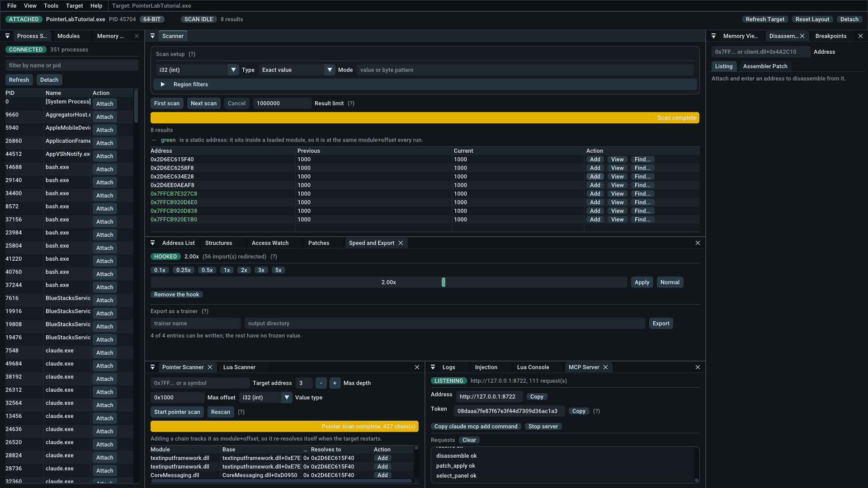Add address 0x7FFCB7E327C8 to address list

click(595, 194)
